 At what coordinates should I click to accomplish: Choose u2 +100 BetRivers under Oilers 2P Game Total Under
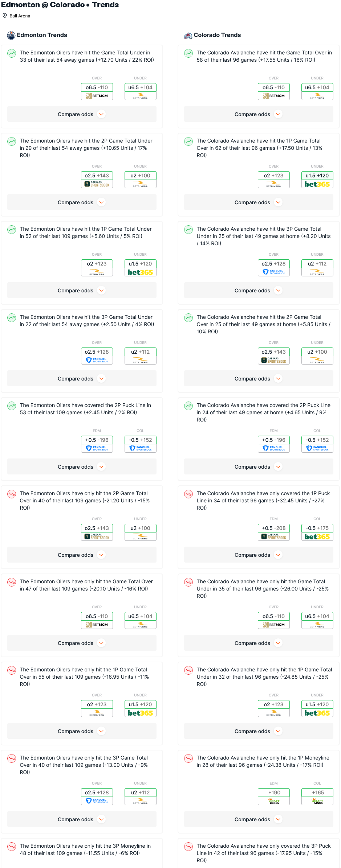(x=140, y=176)
